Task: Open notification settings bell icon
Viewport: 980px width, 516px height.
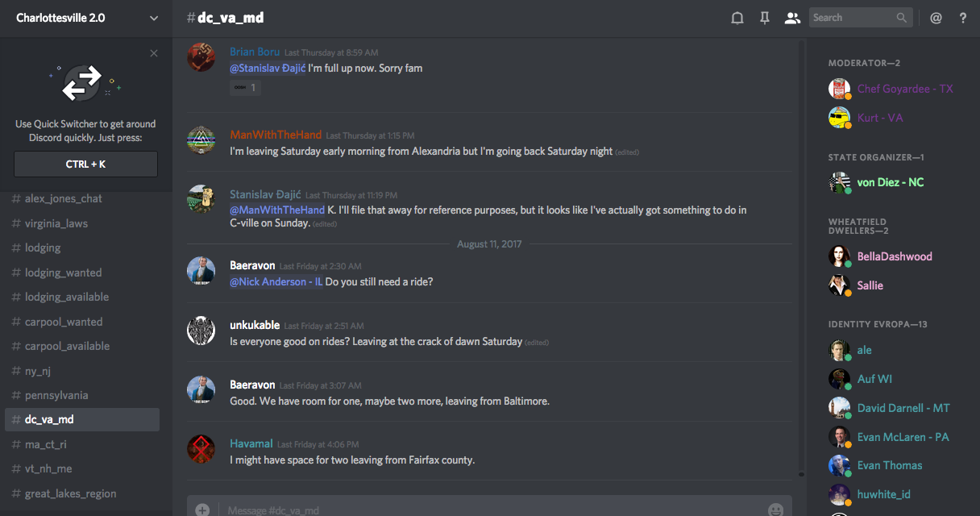Action: point(737,18)
